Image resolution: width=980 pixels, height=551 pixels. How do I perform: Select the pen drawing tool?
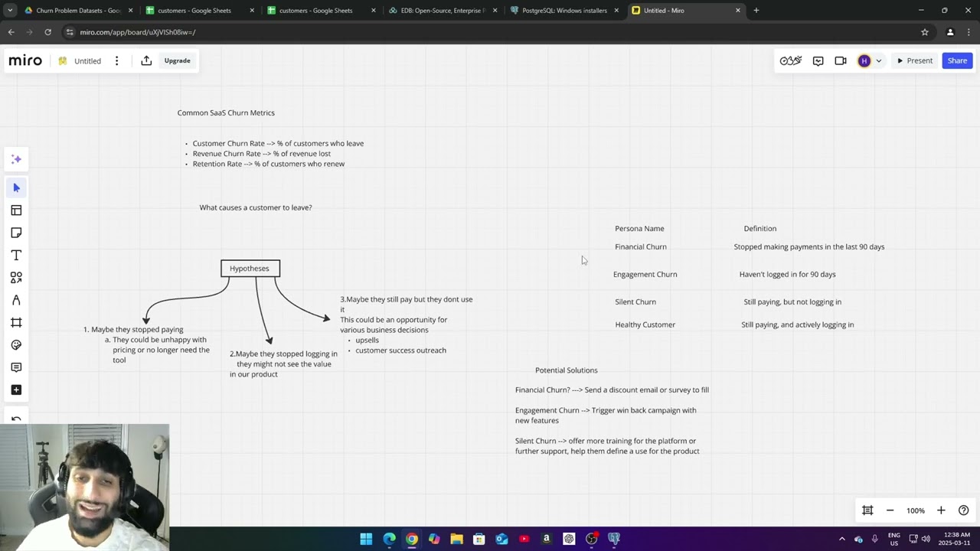16,300
